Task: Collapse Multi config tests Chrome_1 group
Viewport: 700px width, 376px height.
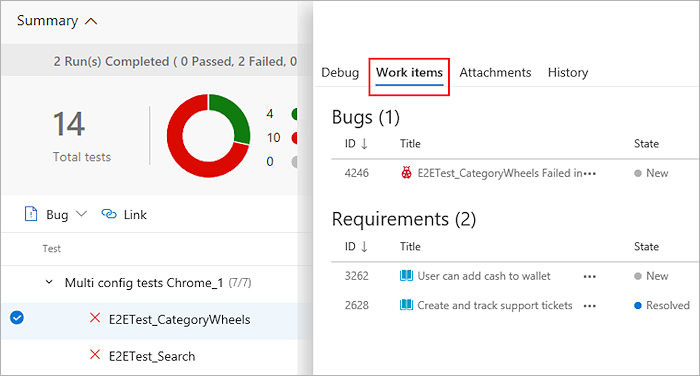Action: click(49, 283)
